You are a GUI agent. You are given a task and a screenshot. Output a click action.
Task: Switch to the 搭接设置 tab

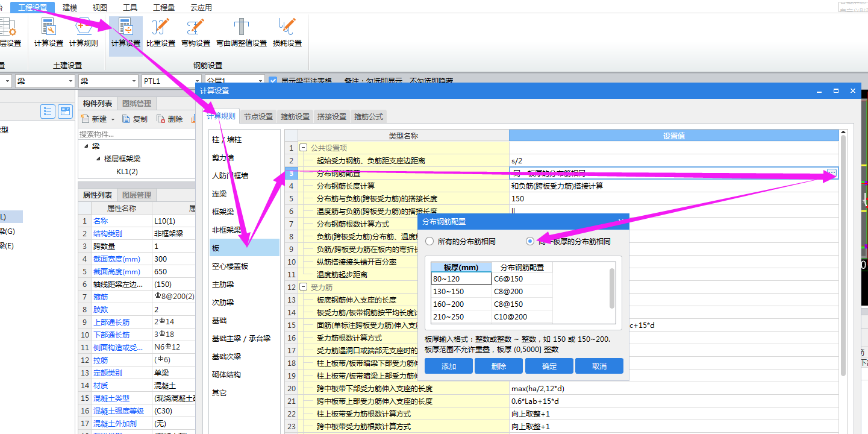[332, 116]
